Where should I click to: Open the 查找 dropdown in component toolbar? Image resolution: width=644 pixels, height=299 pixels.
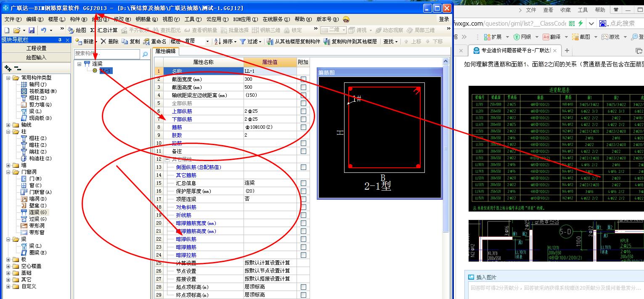[390, 42]
